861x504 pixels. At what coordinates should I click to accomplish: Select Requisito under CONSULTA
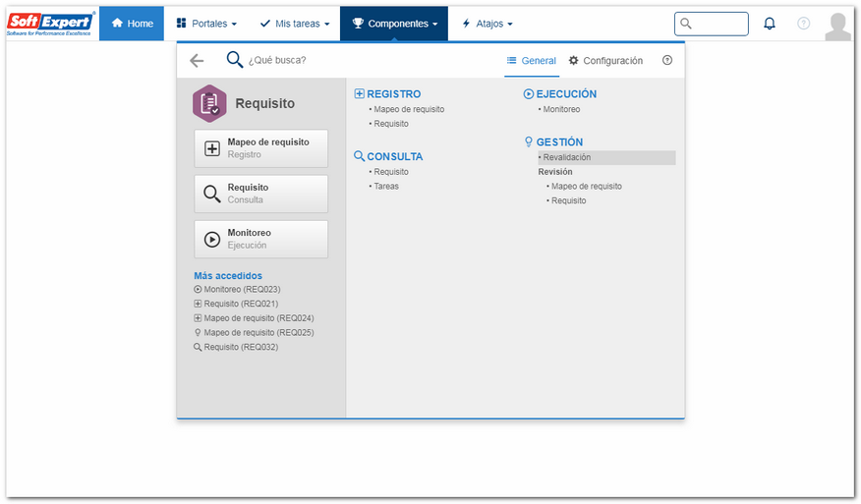[390, 172]
